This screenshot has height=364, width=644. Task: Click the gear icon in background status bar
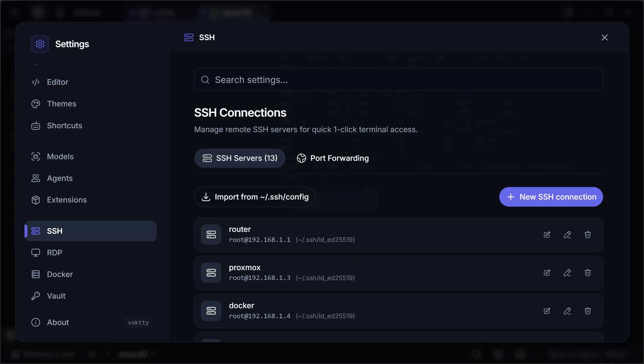click(x=520, y=354)
